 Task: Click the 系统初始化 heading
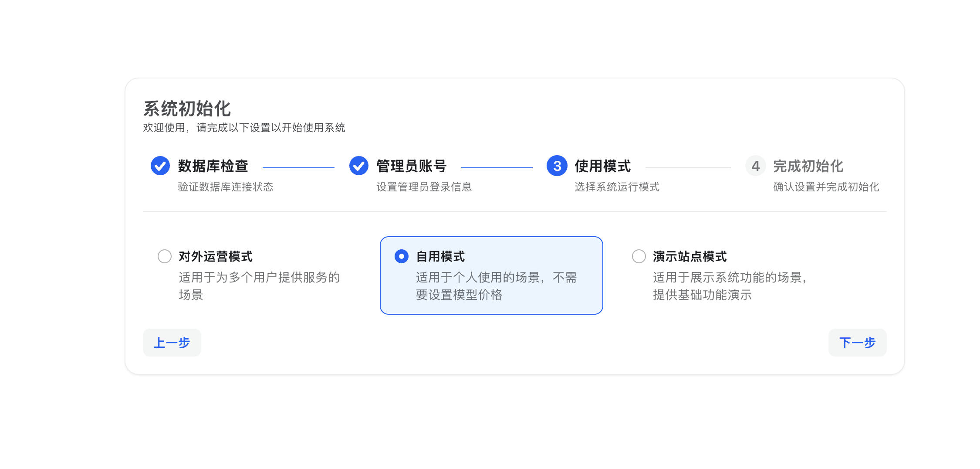pos(187,109)
